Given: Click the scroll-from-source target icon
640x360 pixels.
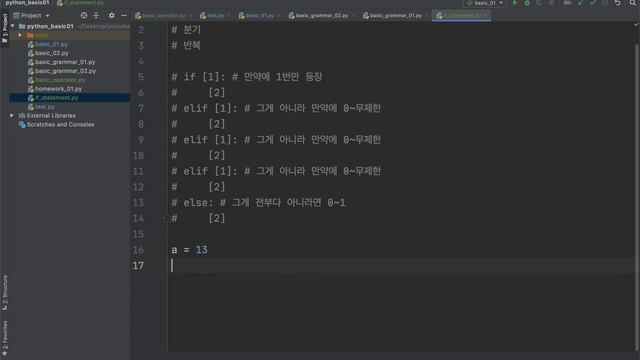Looking at the screenshot, I should (84, 16).
